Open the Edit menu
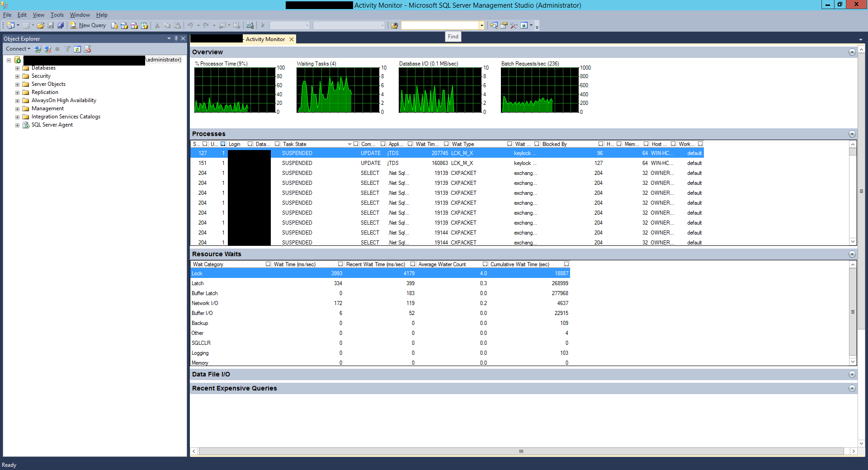This screenshot has width=868, height=470. pos(22,15)
